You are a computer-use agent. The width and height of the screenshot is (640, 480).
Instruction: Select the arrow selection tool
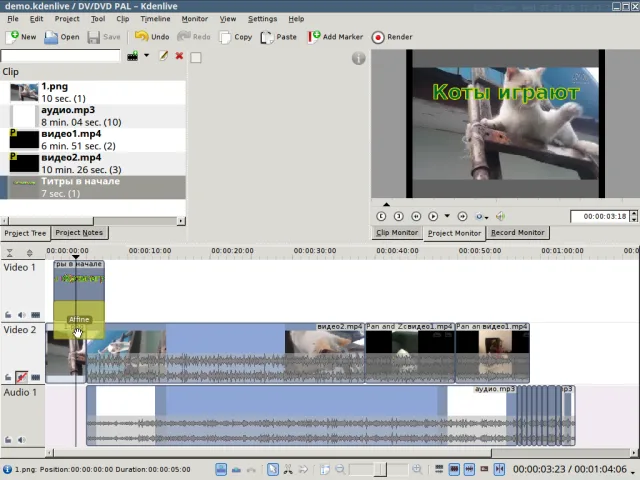(x=273, y=469)
